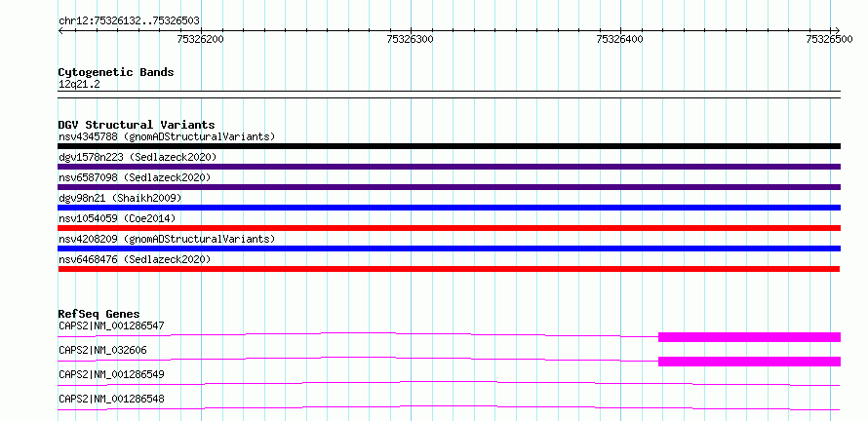Click ruler position 75326500
The height and width of the screenshot is (421, 868).
[830, 39]
